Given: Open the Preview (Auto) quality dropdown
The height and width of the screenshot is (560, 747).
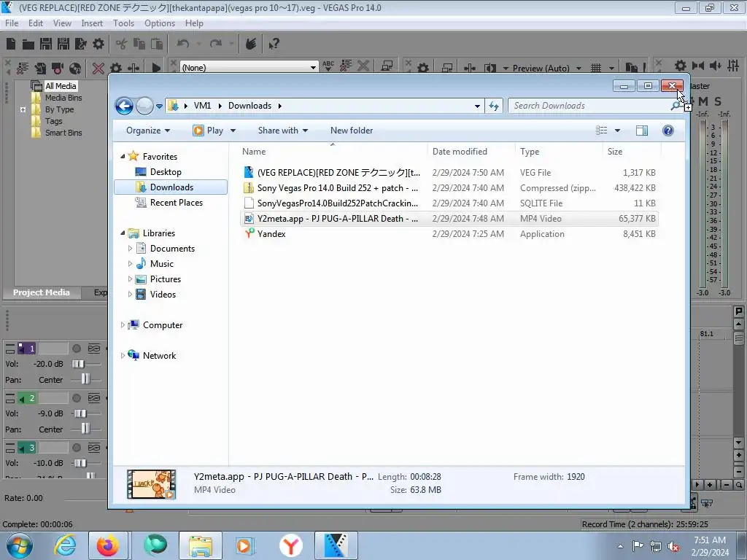Looking at the screenshot, I should click(x=578, y=68).
